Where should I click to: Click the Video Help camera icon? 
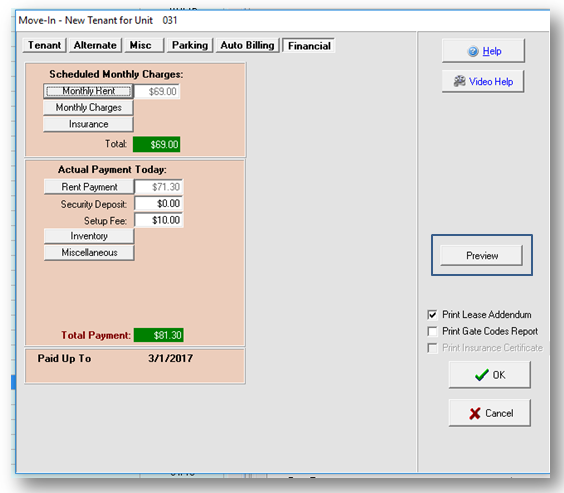pyautogui.click(x=459, y=81)
